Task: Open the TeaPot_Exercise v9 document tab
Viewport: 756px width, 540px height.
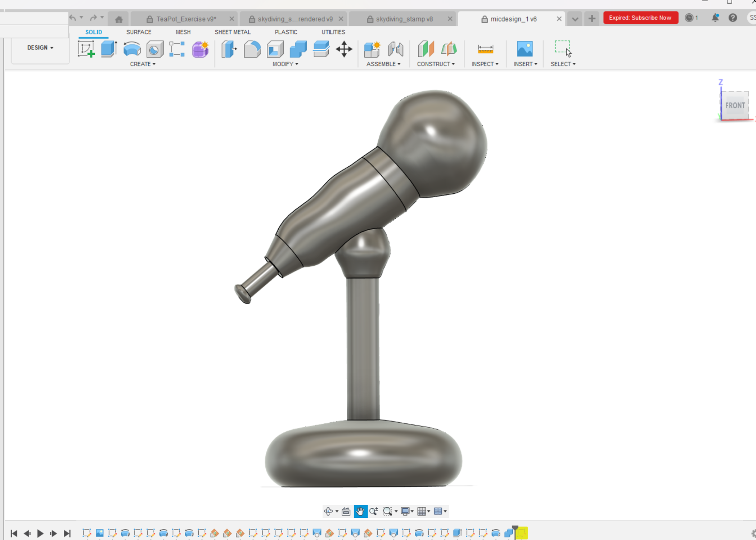Action: click(186, 19)
